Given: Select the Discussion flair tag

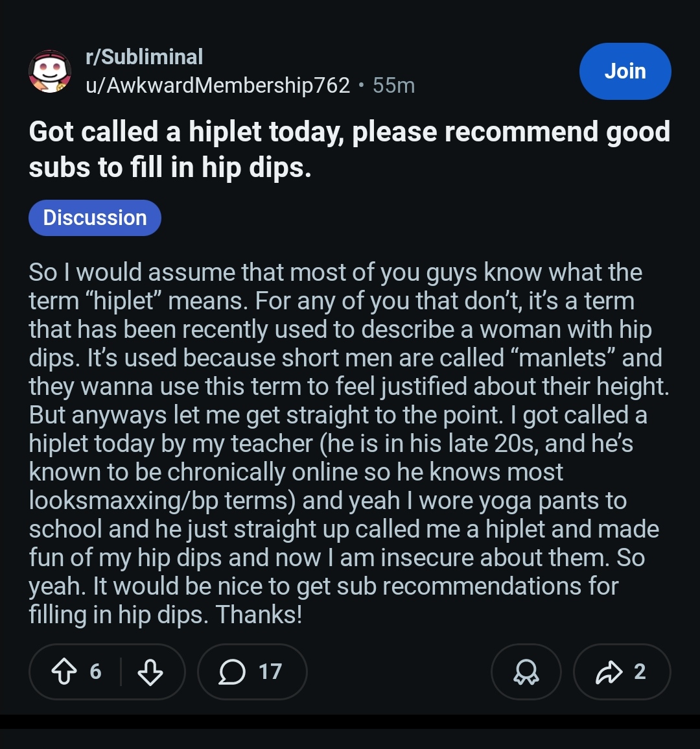Looking at the screenshot, I should [x=95, y=218].
